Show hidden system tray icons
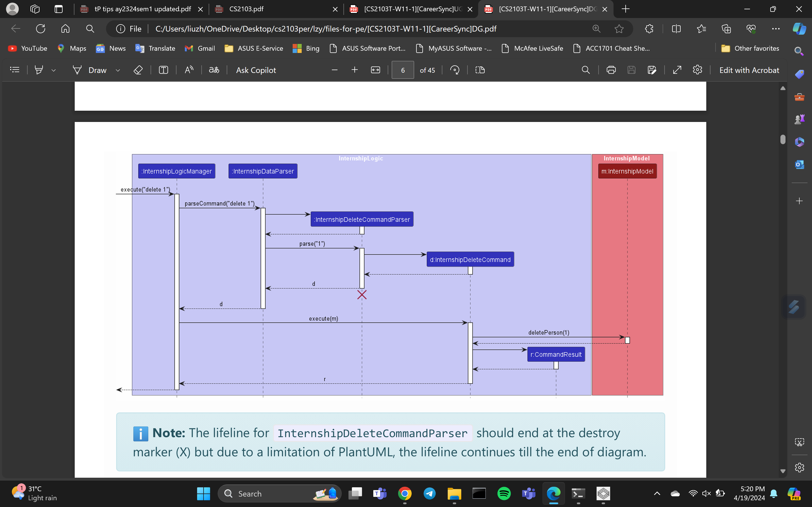This screenshot has height=507, width=812. (x=657, y=493)
